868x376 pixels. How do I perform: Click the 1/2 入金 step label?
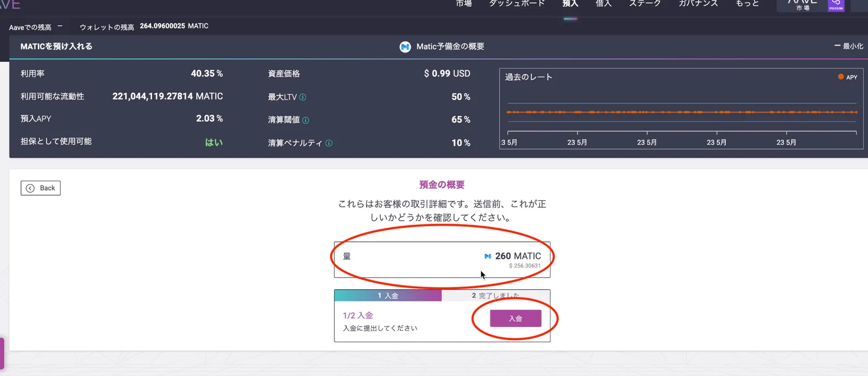pos(358,315)
